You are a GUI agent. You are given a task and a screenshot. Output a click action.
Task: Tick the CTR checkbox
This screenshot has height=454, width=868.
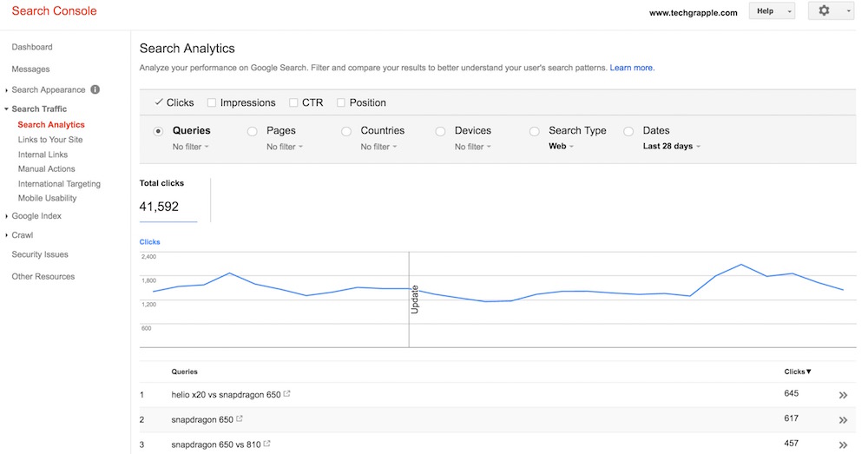click(x=293, y=102)
